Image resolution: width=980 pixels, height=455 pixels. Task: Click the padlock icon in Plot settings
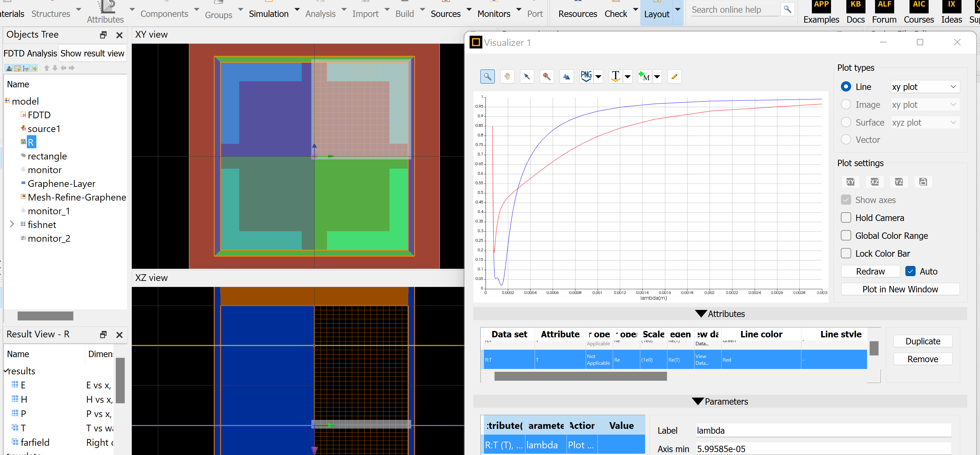[923, 182]
